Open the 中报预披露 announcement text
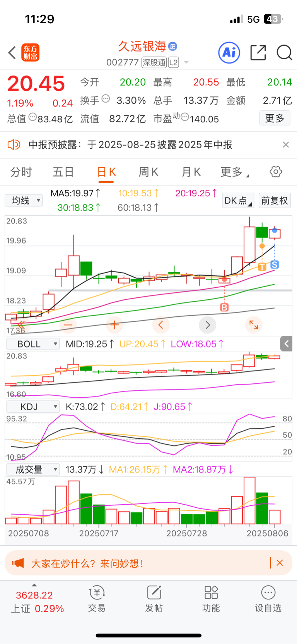Screen dimensions: 297x644 pyautogui.click(x=130, y=145)
